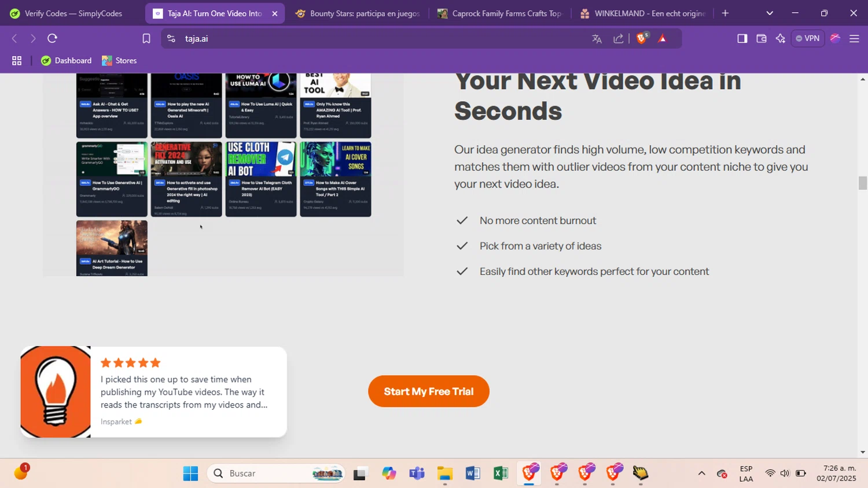Launch Copilot from the taskbar
The image size is (868, 488).
pos(389,474)
